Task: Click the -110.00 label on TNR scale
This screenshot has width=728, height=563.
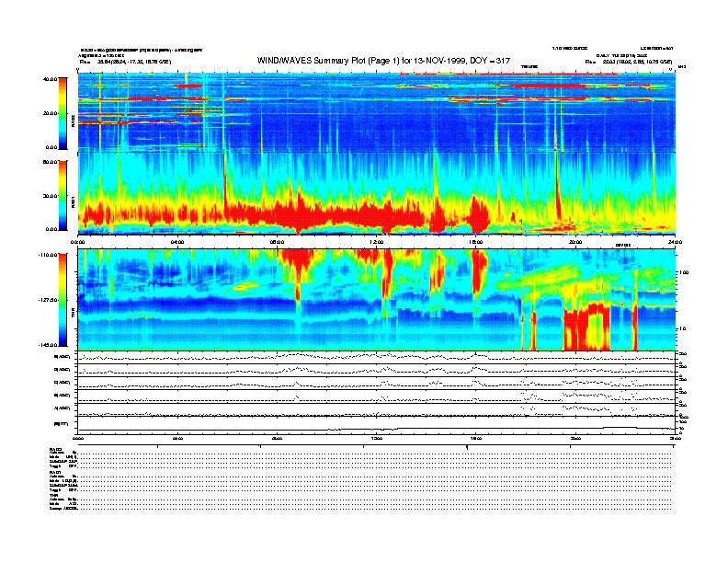Action: click(x=48, y=255)
